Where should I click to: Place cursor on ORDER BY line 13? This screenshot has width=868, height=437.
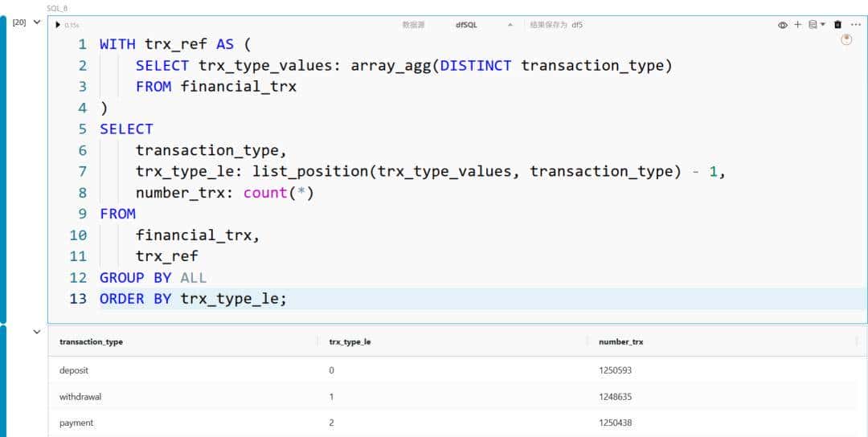coord(233,299)
